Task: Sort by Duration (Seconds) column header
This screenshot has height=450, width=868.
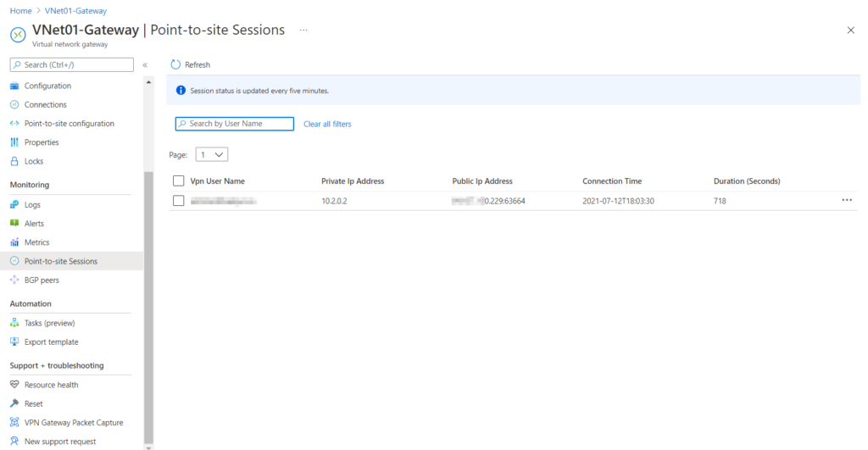Action: [747, 181]
